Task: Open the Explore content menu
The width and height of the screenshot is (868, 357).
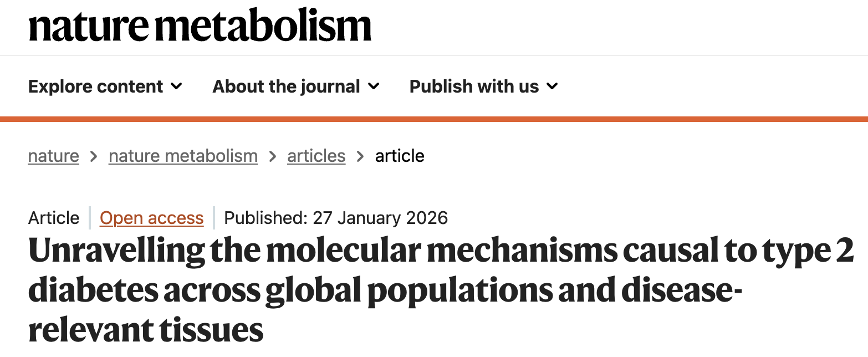Action: 95,86
